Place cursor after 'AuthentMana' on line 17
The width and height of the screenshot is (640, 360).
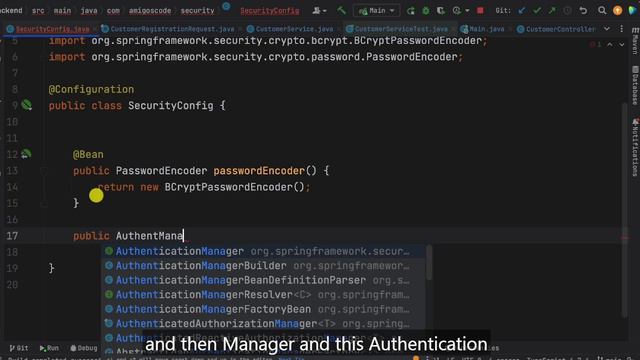click(184, 236)
